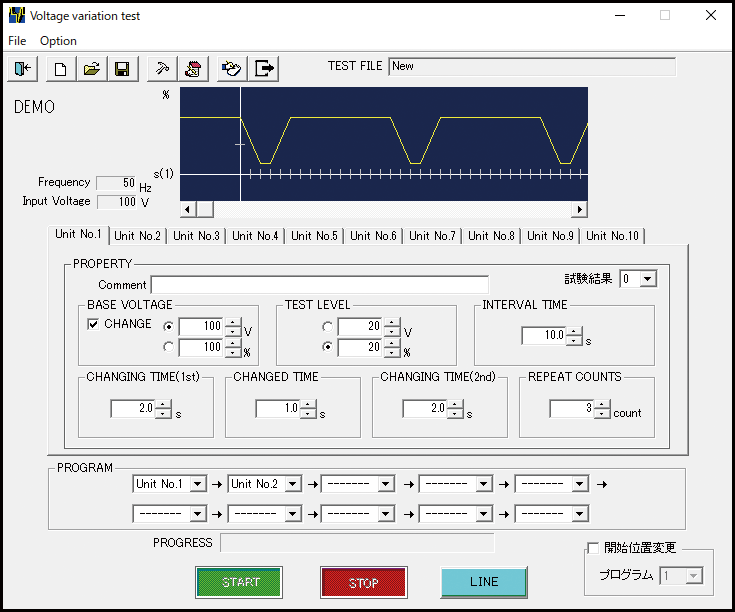Open the second program dropdown, bottom row
Image resolution: width=735 pixels, height=612 pixels.
pyautogui.click(x=293, y=514)
